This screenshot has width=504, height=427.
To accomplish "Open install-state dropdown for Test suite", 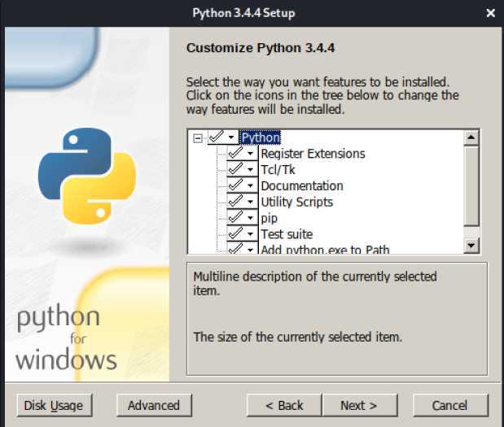I will (x=243, y=233).
